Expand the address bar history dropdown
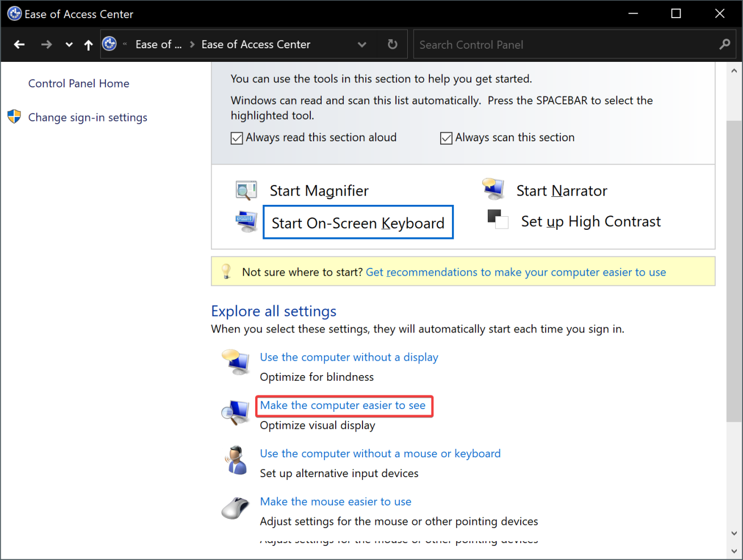The image size is (743, 560). (362, 44)
